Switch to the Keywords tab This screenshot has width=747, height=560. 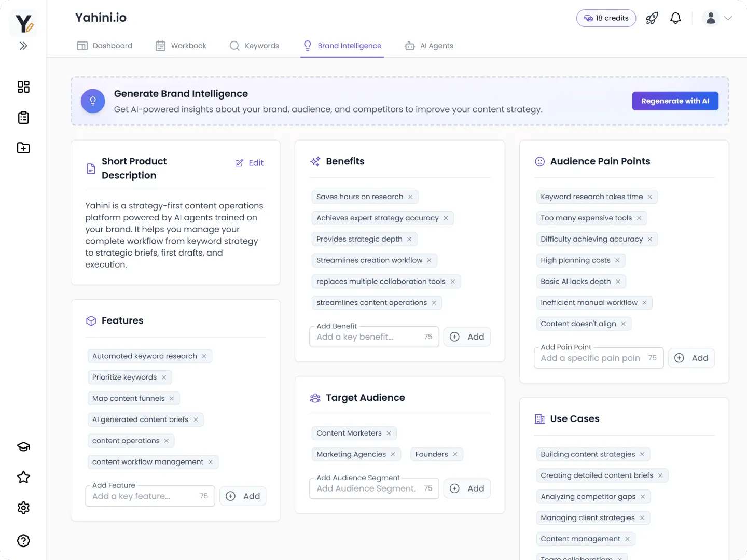[x=254, y=46]
